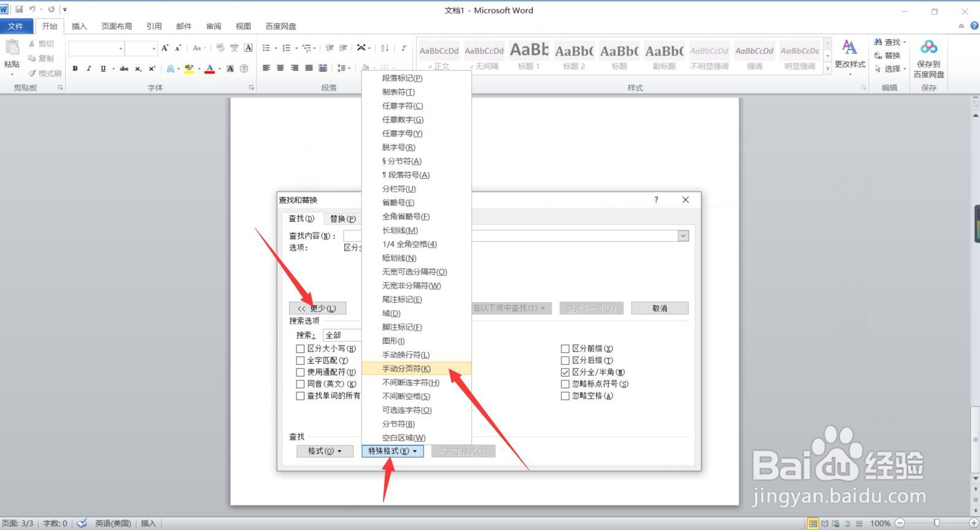Align text right in paragraph group
980x530 pixels.
point(295,68)
